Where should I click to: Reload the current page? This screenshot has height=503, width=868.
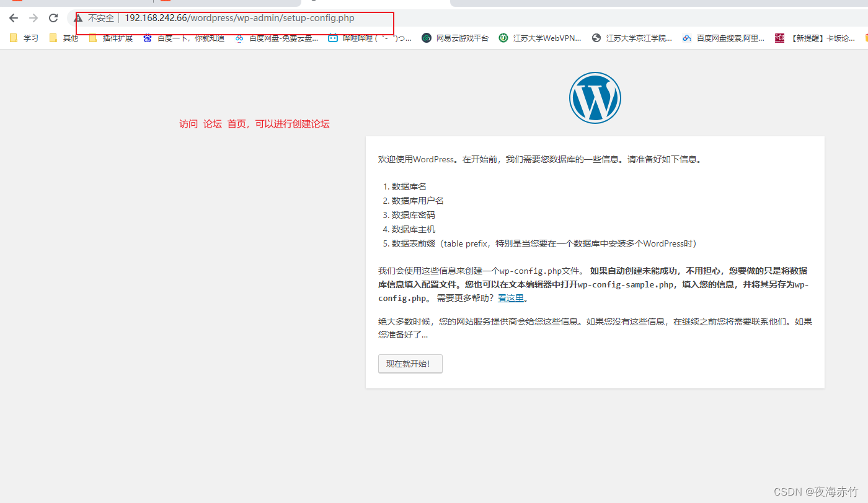click(53, 18)
